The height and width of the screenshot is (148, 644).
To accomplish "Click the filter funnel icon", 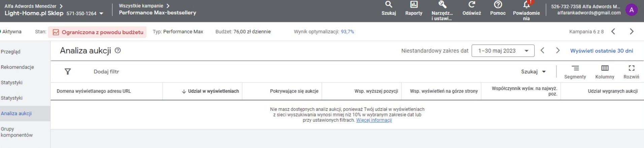I will (68, 71).
